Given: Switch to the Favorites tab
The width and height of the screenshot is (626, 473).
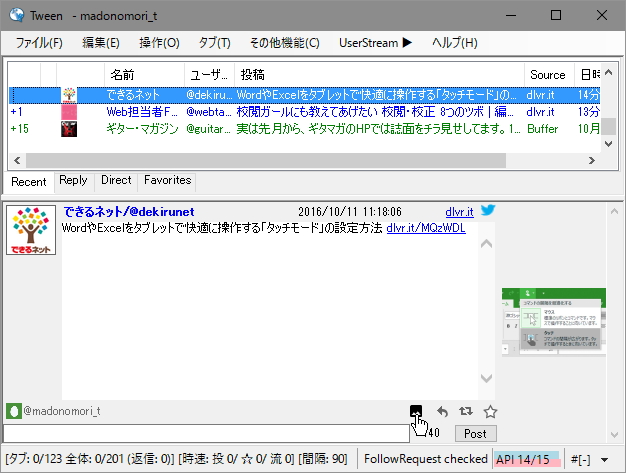Looking at the screenshot, I should 168,180.
